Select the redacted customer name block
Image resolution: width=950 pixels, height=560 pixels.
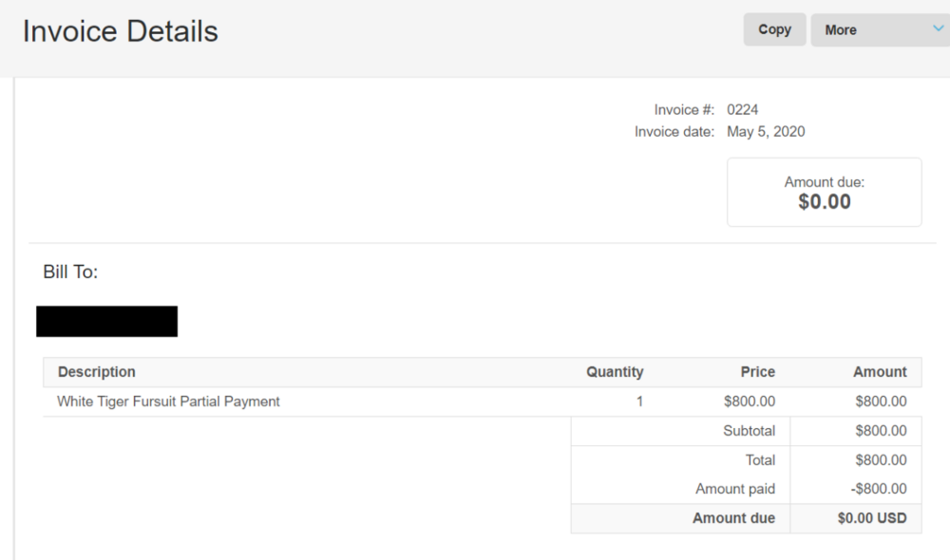pyautogui.click(x=106, y=321)
